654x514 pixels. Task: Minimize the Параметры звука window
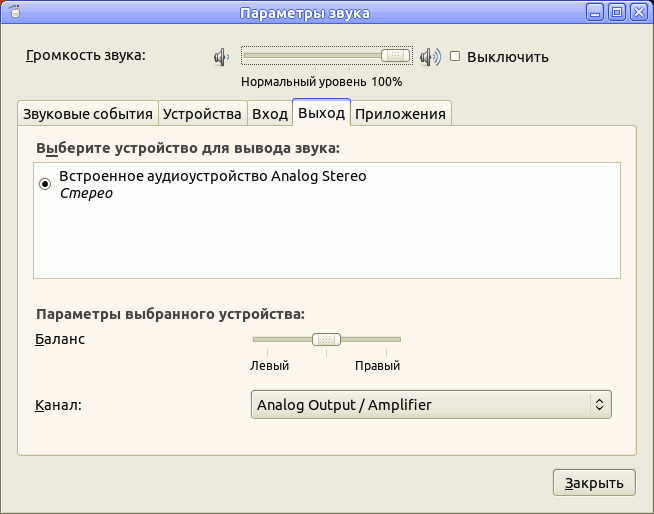tap(597, 12)
